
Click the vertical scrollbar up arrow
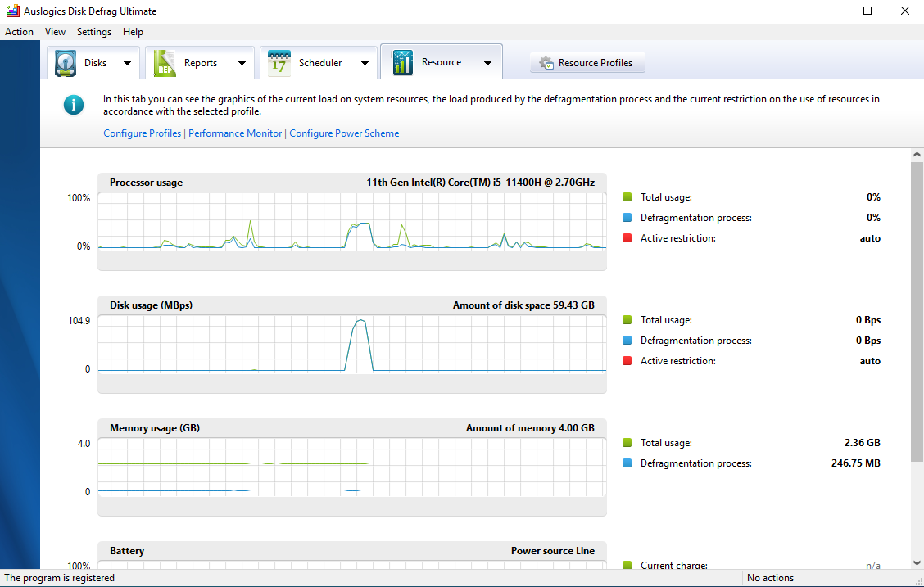[x=917, y=154]
